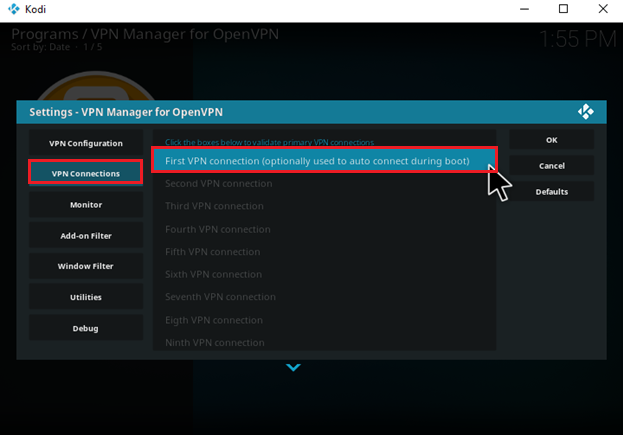Cancel the settings dialog
This screenshot has width=623, height=435.
click(551, 166)
